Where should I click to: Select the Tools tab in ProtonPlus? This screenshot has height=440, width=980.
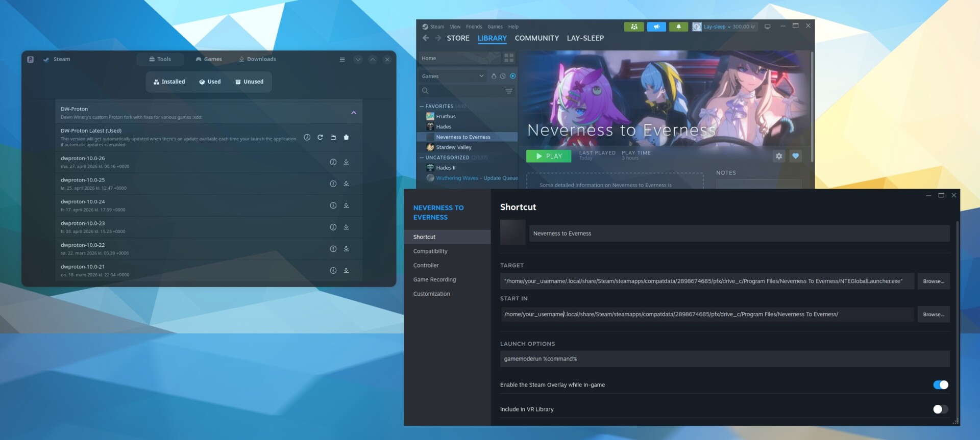[160, 60]
